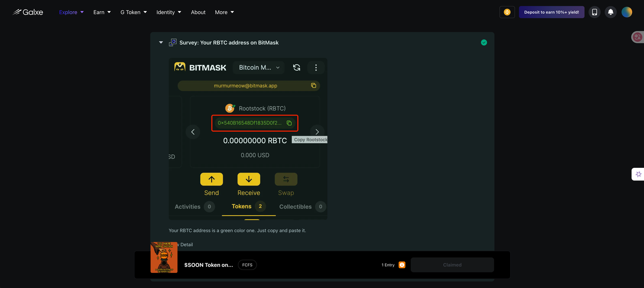This screenshot has width=644, height=288.
Task: Click the 0.00000000 RBTC balance
Action: [x=255, y=141]
